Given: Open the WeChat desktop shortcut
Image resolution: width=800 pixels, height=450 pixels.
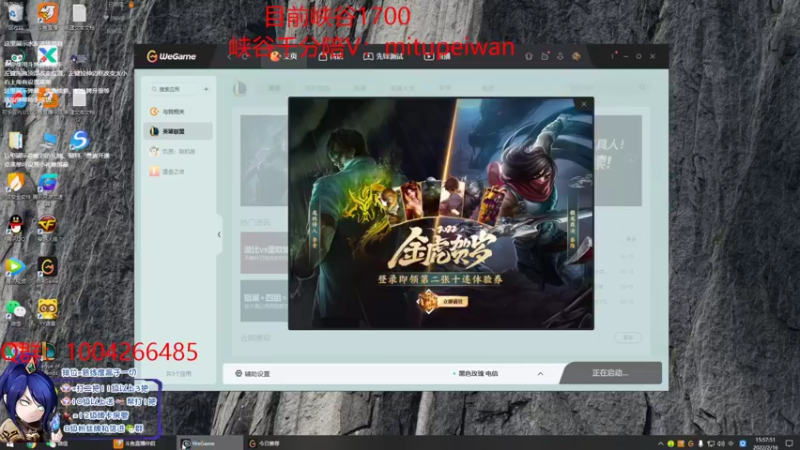Looking at the screenshot, I should coord(16,310).
